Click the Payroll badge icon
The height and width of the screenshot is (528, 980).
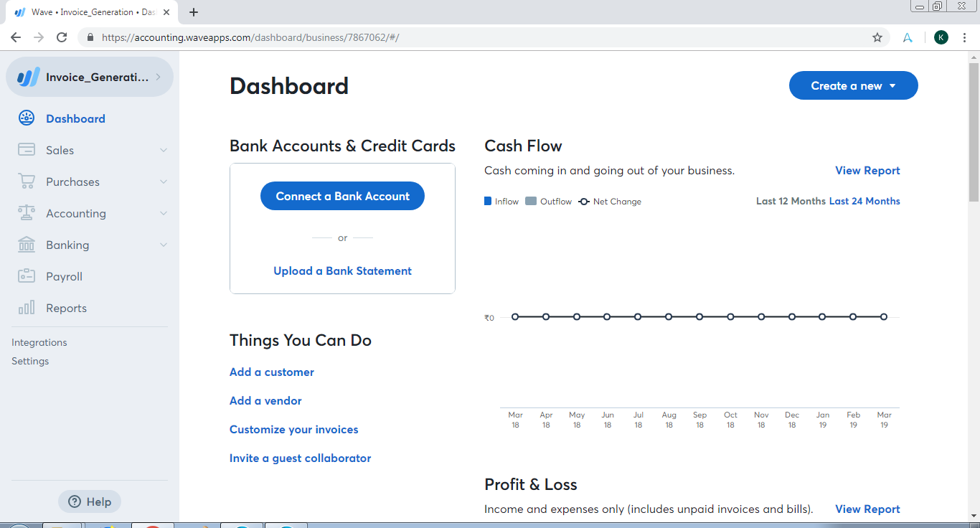(27, 276)
